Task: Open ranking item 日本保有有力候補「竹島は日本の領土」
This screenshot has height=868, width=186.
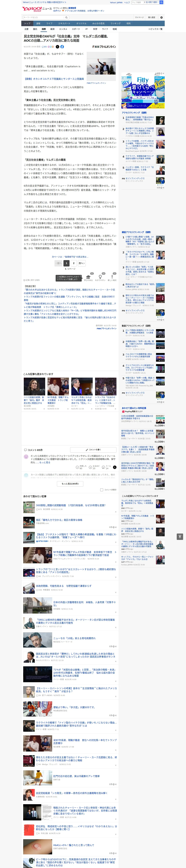Action: click(x=140, y=119)
